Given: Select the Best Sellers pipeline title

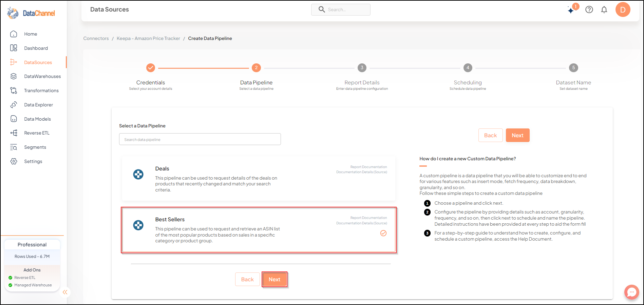Looking at the screenshot, I should (x=170, y=219).
